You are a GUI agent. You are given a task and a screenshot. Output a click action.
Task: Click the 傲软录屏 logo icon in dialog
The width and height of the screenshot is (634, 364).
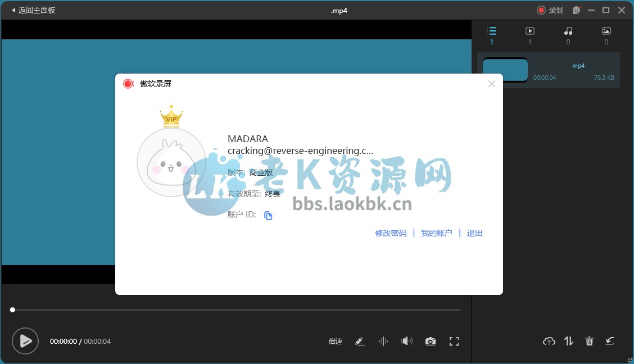coord(128,84)
